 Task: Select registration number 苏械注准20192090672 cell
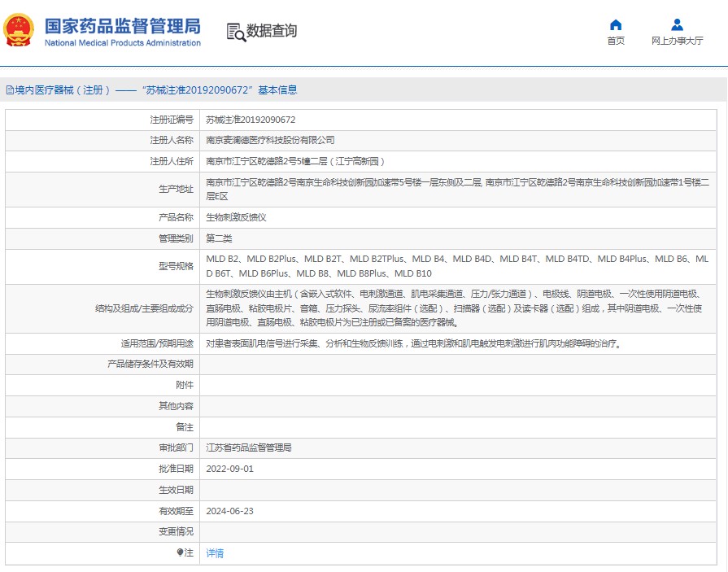(251, 120)
